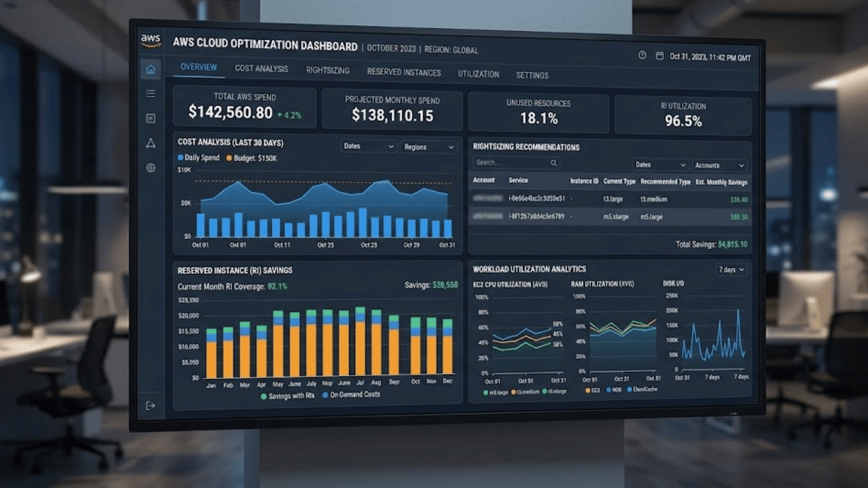Toggle the Budget: $150K legend item

251,158
